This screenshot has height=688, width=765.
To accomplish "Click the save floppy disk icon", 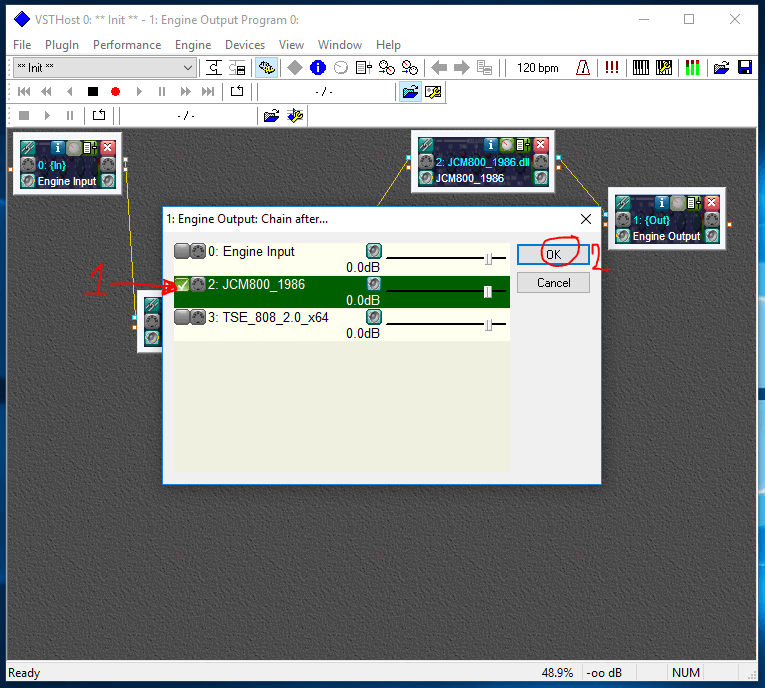I will click(x=745, y=68).
